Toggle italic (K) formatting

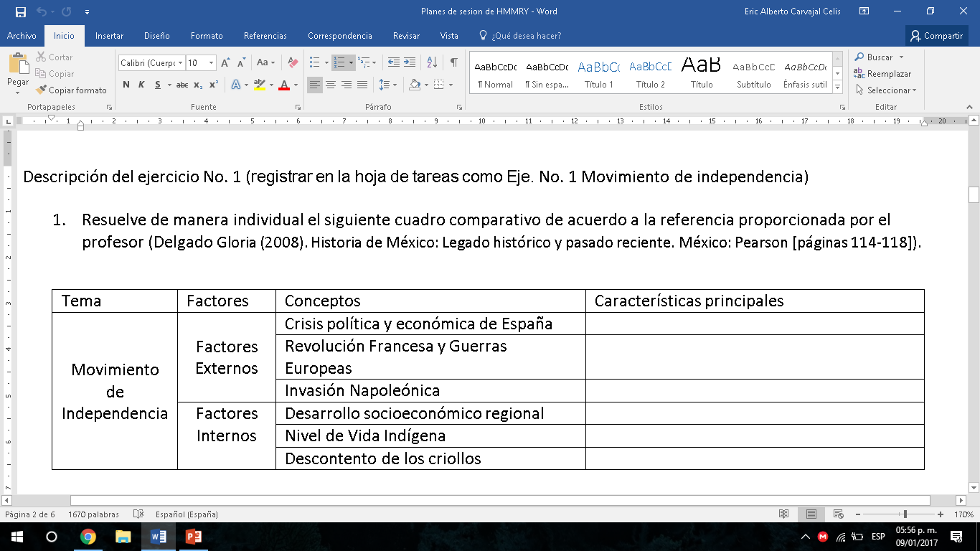click(x=141, y=85)
